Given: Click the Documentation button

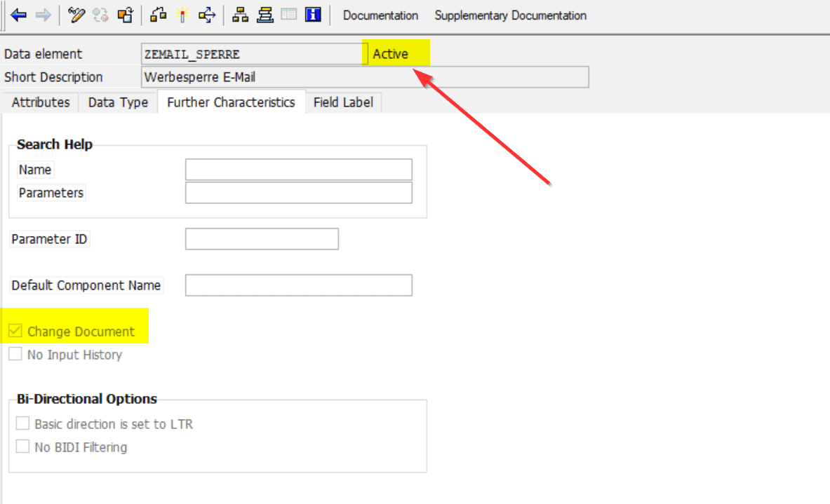Looking at the screenshot, I should point(380,15).
